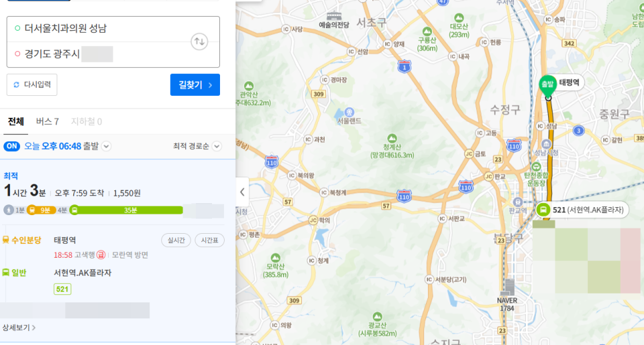Open 실시간 real-time info for 태평역
This screenshot has height=345, width=644.
tap(176, 240)
